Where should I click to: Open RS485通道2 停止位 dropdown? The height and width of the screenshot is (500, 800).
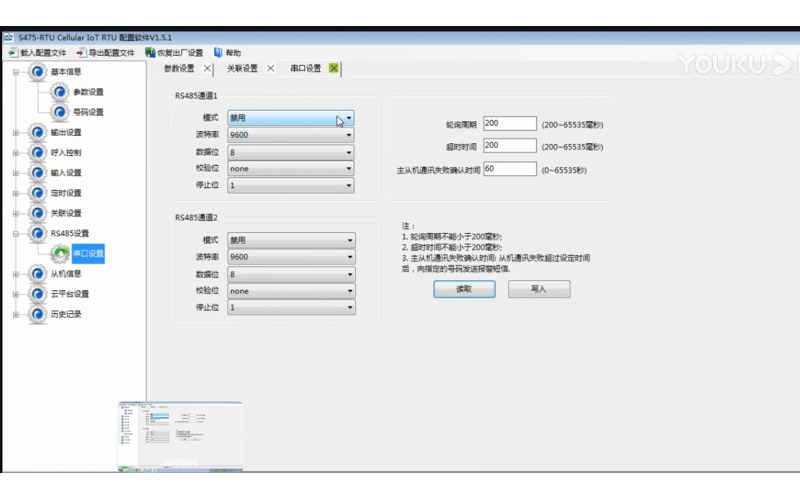pos(291,307)
